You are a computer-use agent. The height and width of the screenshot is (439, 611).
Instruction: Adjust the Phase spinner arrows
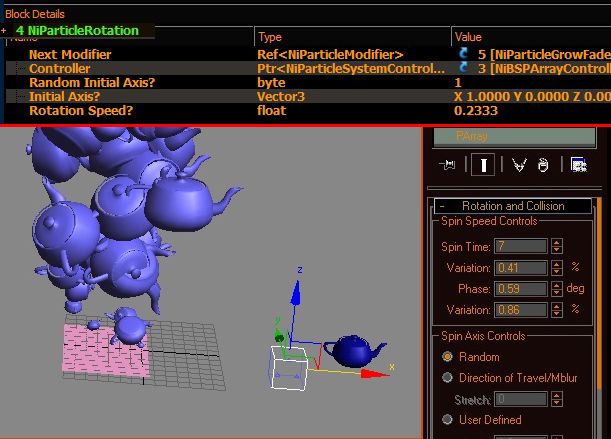point(557,289)
